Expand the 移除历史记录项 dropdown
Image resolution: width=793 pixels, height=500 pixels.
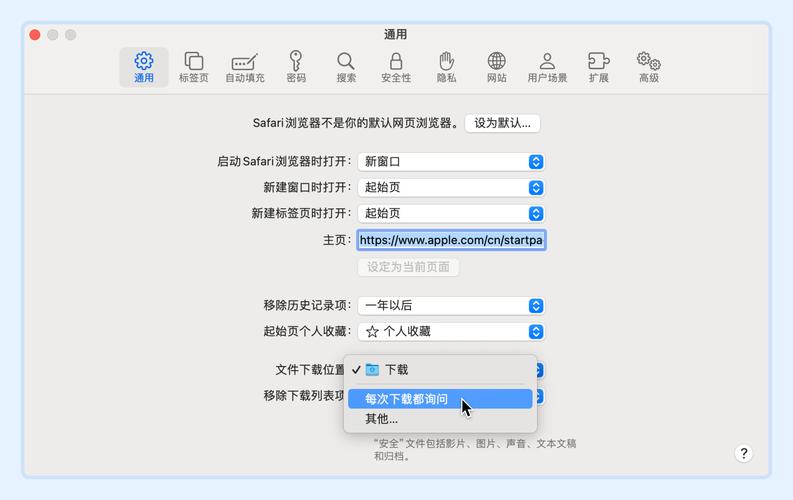(451, 305)
